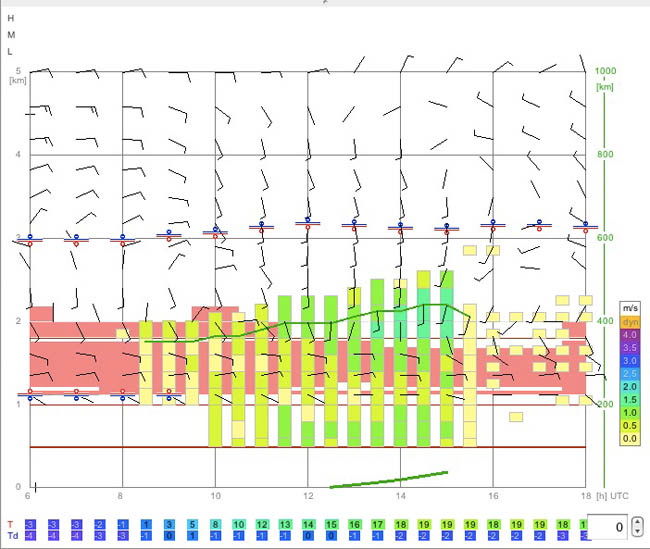Image resolution: width=650 pixels, height=549 pixels.
Task: Click the red T temperature row label
Action: 10,525
